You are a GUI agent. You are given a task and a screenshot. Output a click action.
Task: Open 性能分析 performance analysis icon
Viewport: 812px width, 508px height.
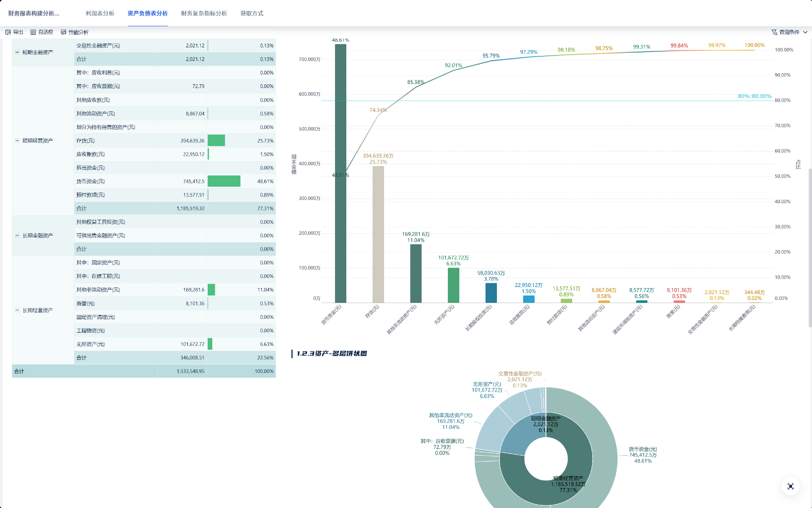[63, 32]
